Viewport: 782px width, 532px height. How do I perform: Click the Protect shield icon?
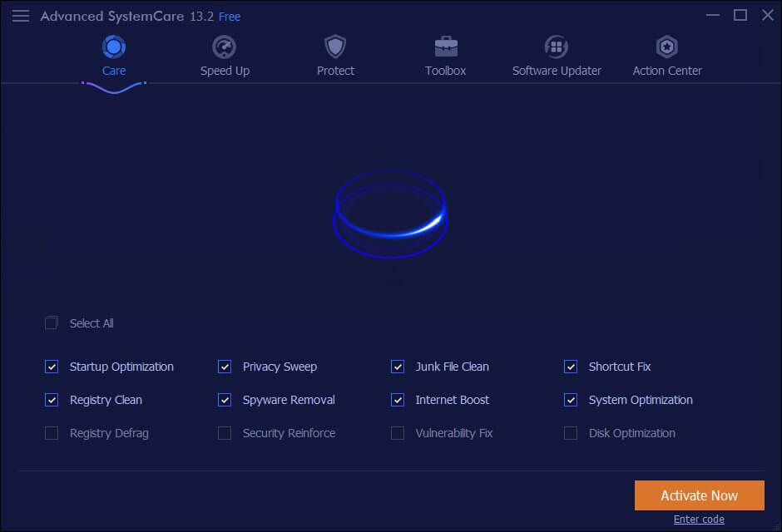tap(335, 47)
